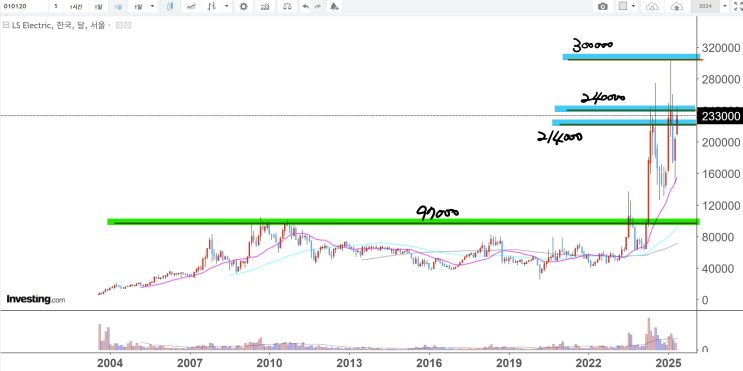The height and width of the screenshot is (371, 743).
Task: Select the green horizontal line near 97000
Action: 403,222
